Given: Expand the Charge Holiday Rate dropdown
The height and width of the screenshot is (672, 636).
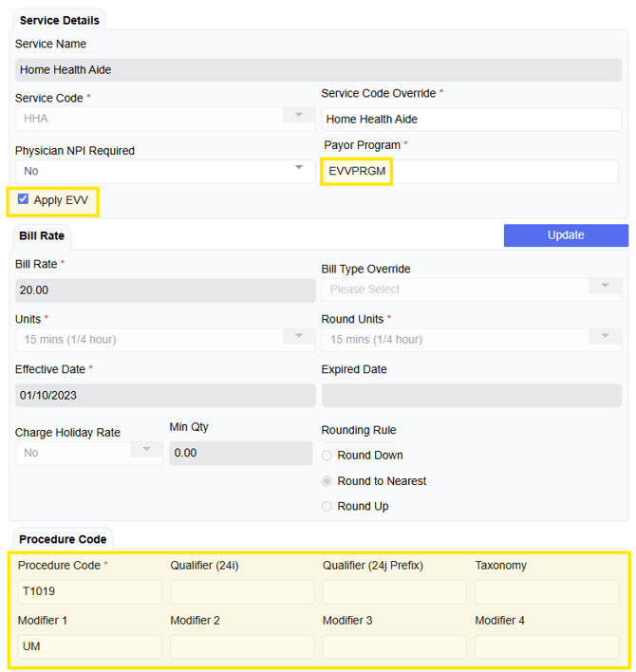Looking at the screenshot, I should click(x=89, y=453).
